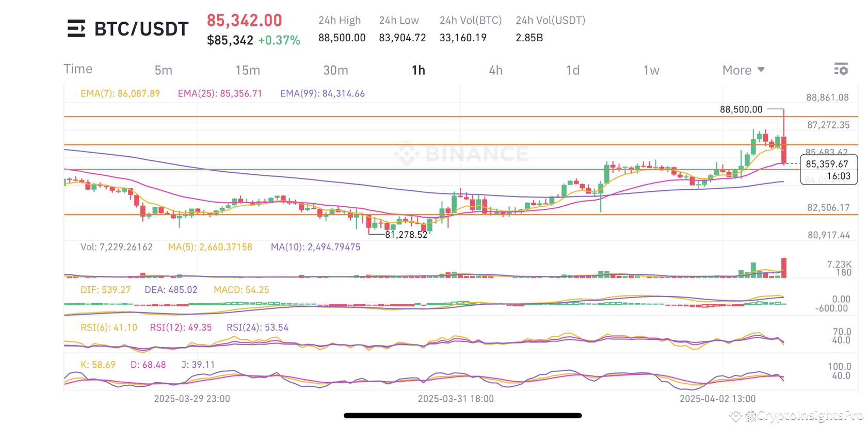The height and width of the screenshot is (427, 868).
Task: Click the 87,272.35 price axis label
Action: (828, 125)
